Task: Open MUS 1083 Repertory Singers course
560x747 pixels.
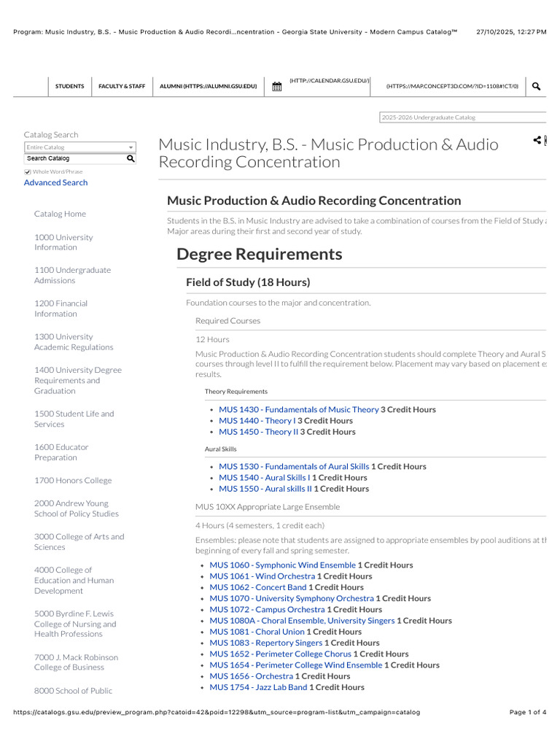Action: tap(265, 643)
